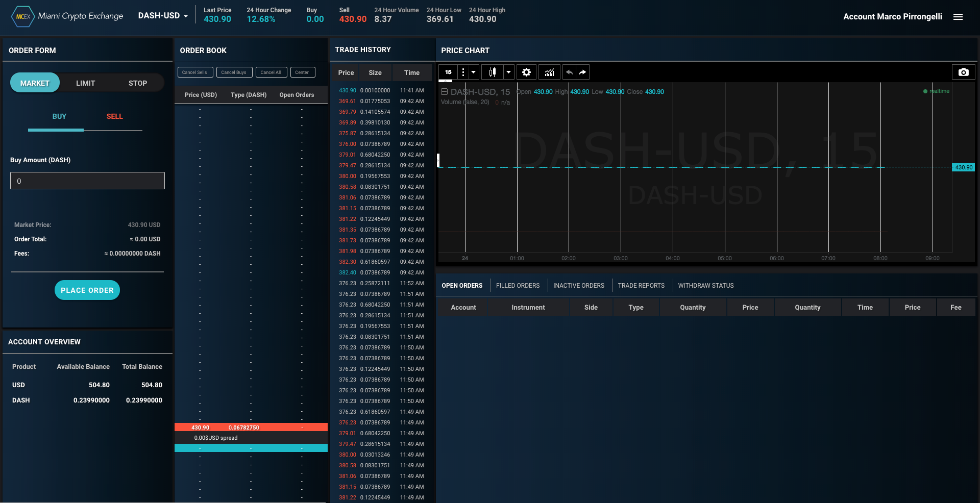Image resolution: width=980 pixels, height=503 pixels.
Task: Open chart settings gear
Action: (526, 72)
